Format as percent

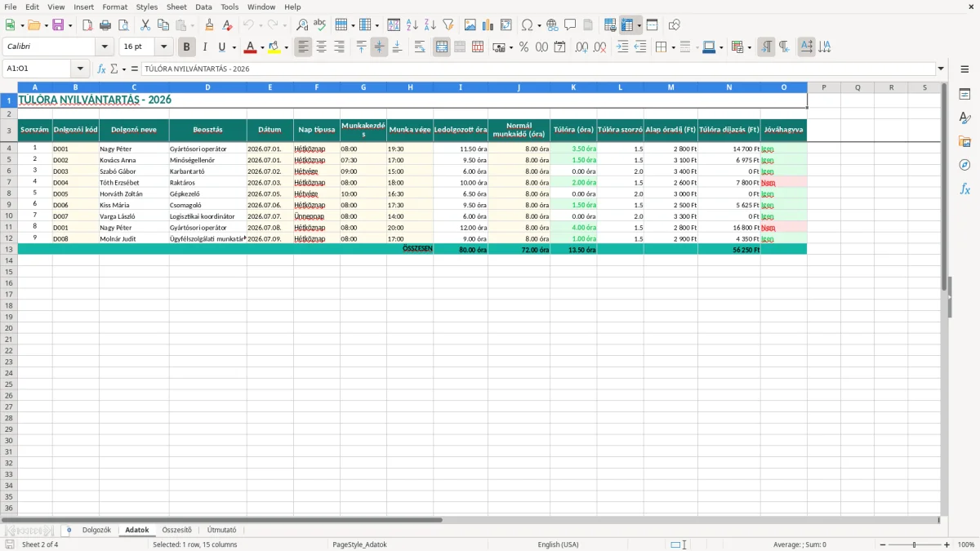523,47
